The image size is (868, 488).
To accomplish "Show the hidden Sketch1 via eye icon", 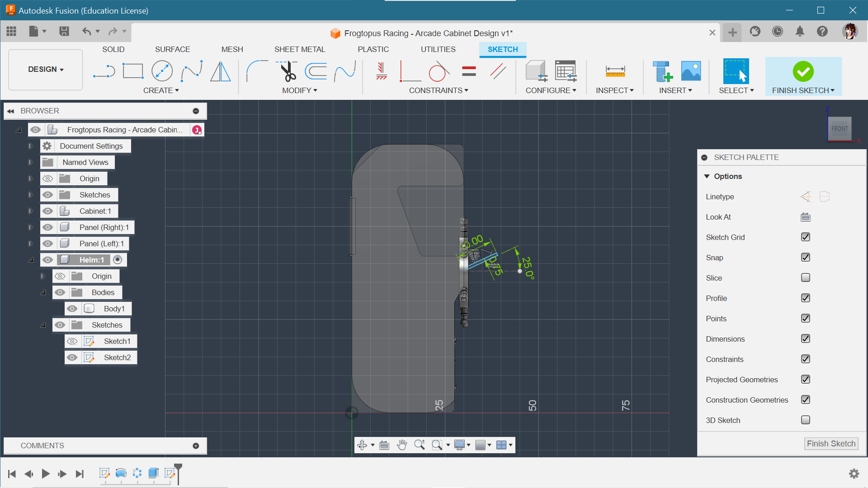I will click(x=72, y=341).
